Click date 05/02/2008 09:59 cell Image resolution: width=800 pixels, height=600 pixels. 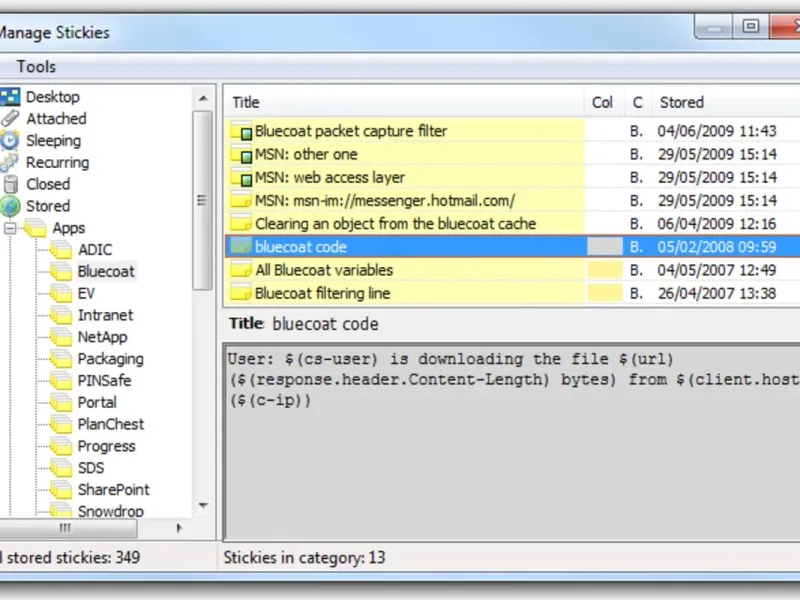coord(717,247)
